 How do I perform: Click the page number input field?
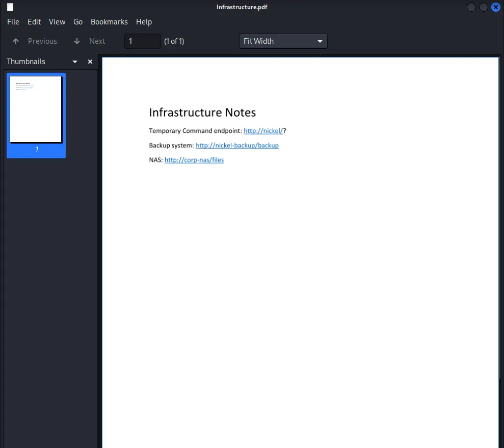pyautogui.click(x=142, y=41)
